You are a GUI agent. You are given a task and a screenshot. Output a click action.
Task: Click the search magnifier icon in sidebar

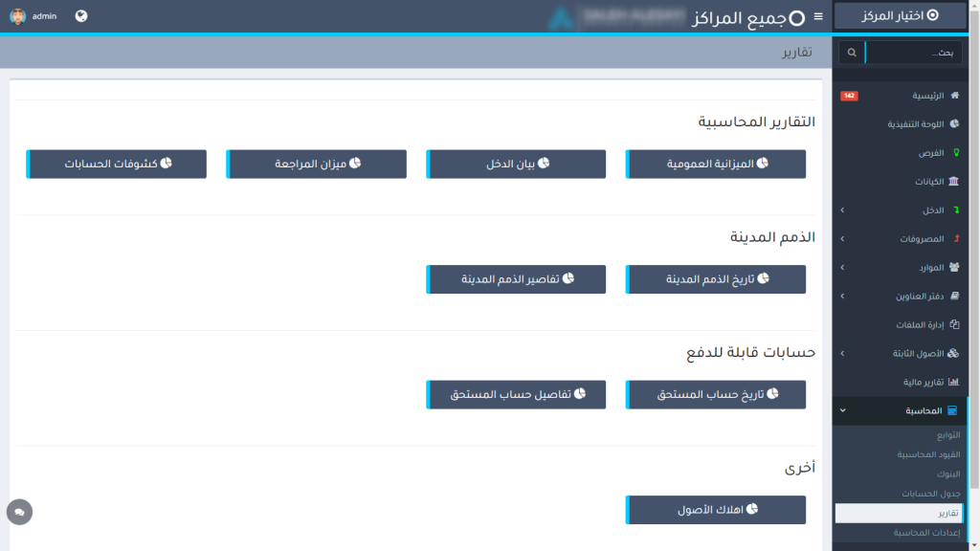pyautogui.click(x=852, y=53)
